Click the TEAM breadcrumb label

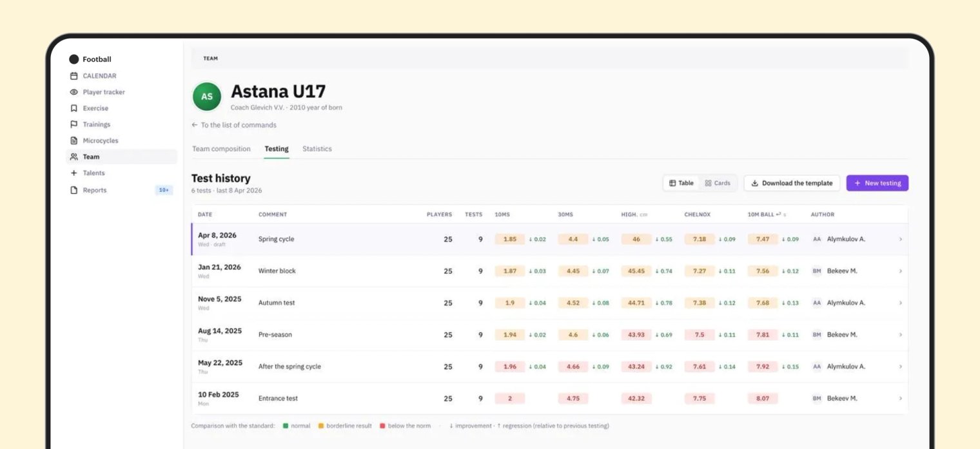(210, 59)
